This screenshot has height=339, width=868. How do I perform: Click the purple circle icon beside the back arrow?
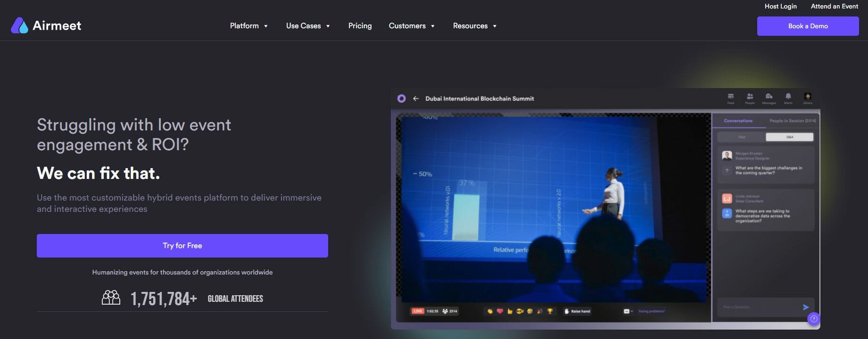(401, 98)
